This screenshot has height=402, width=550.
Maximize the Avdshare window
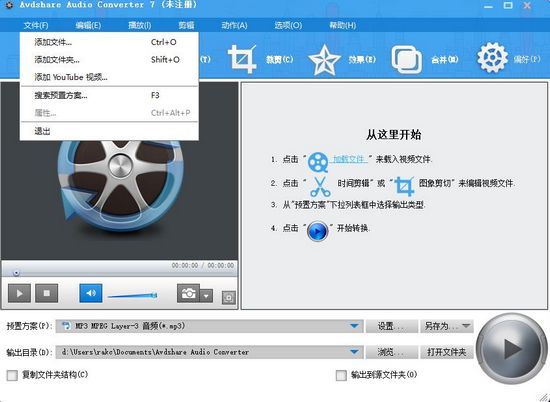pyautogui.click(x=508, y=5)
